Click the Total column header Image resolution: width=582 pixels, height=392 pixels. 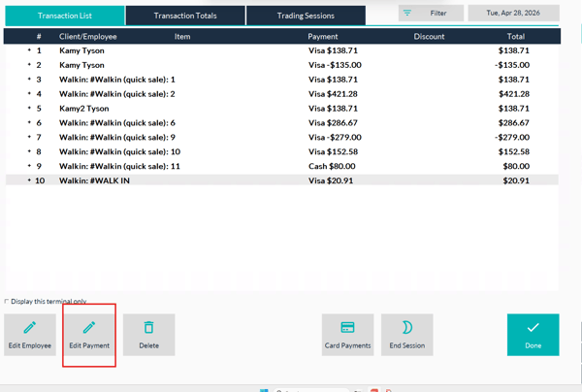pyautogui.click(x=516, y=36)
